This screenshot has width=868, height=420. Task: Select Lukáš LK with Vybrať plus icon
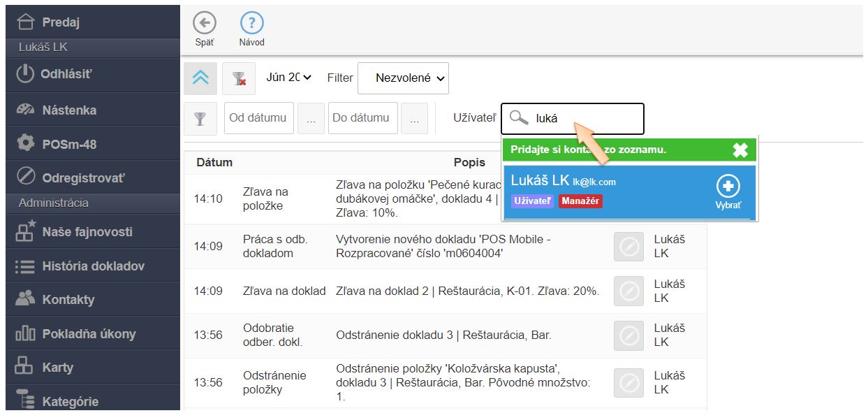click(x=728, y=187)
